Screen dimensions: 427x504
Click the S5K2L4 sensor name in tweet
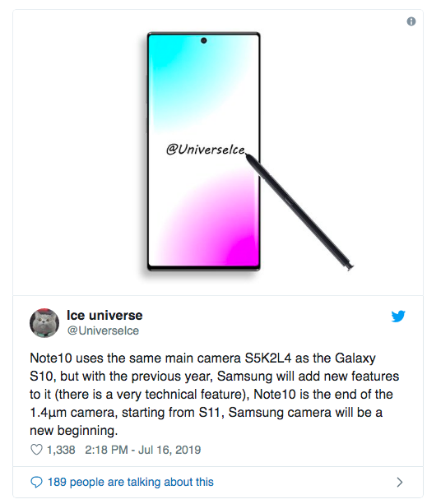pyautogui.click(x=268, y=358)
